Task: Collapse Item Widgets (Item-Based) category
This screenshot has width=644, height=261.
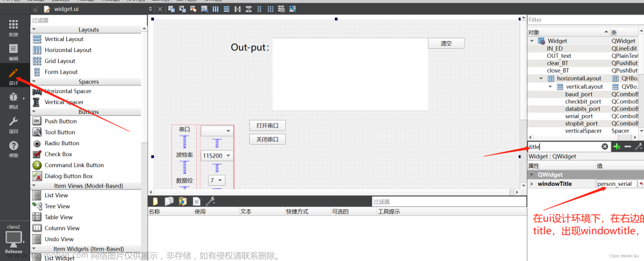Action: point(33,249)
